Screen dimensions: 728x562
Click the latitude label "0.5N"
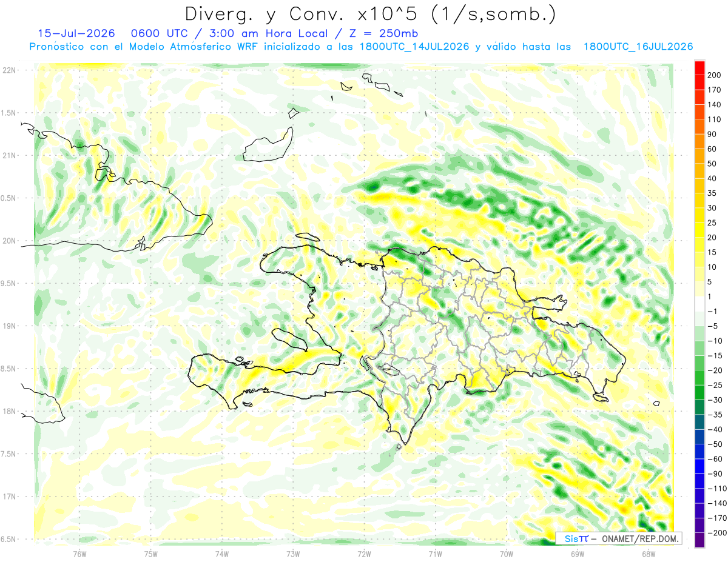[9, 198]
